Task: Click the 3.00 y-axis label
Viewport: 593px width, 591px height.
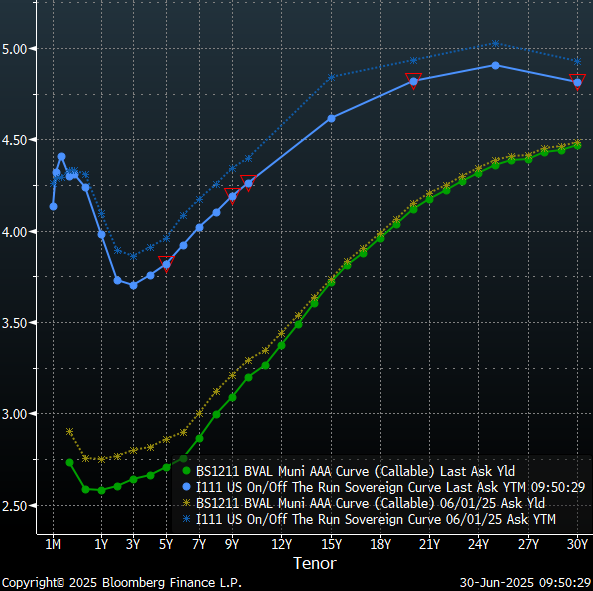Action: tap(14, 414)
